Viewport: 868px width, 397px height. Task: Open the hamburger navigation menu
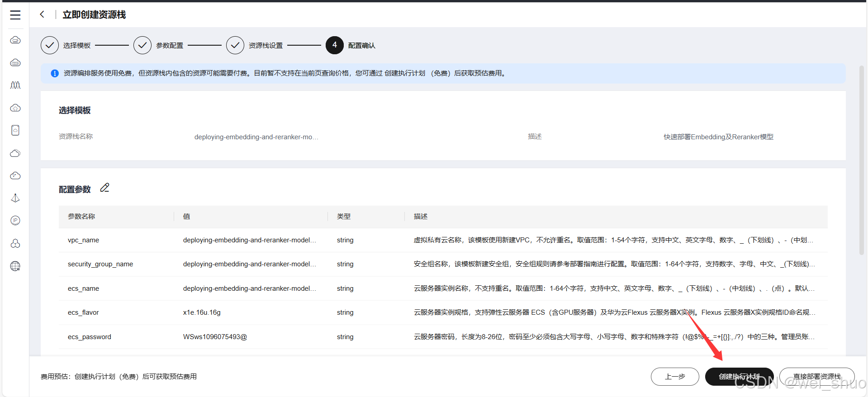[15, 15]
